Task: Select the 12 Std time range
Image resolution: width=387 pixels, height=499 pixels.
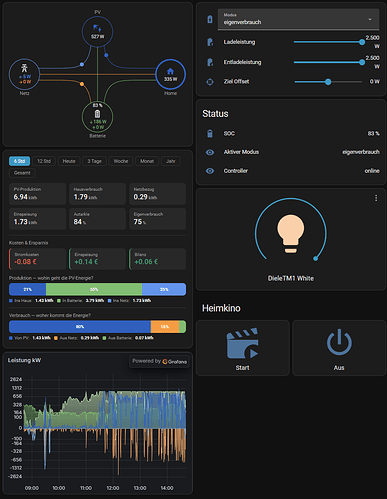Action: [44, 161]
